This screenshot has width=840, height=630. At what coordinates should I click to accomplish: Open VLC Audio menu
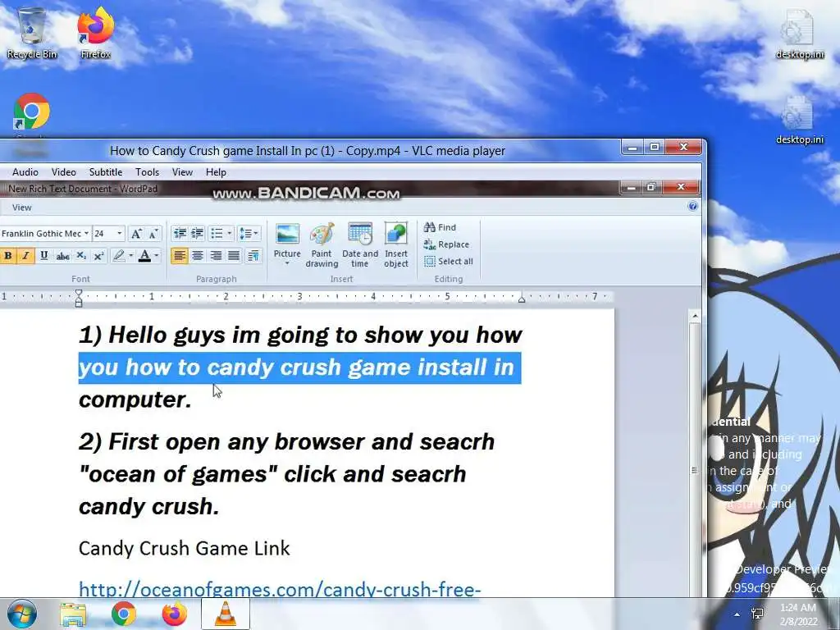[x=25, y=172]
